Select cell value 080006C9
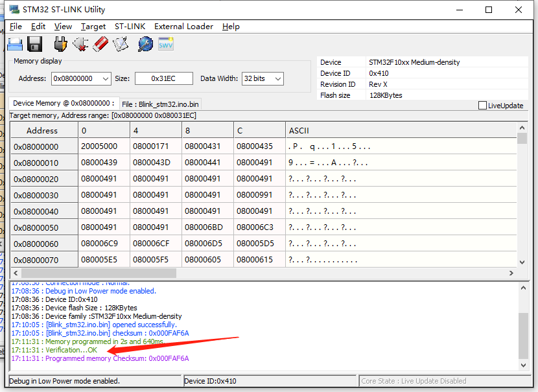The image size is (538, 392). tap(104, 244)
